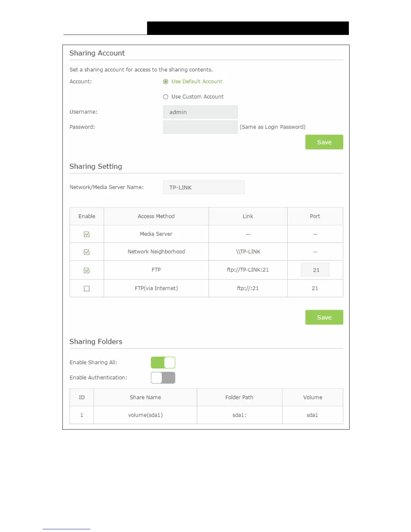Save the Sharing Setting section

point(324,317)
